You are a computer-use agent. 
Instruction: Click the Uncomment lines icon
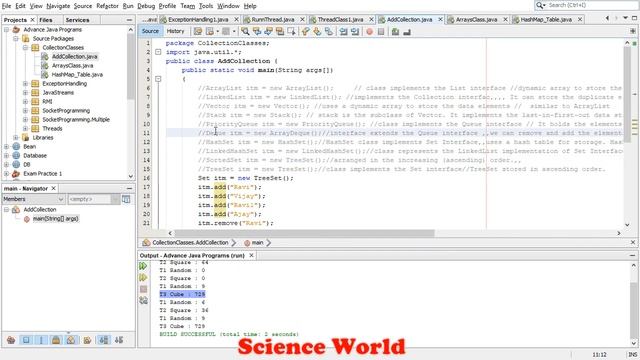(x=407, y=31)
